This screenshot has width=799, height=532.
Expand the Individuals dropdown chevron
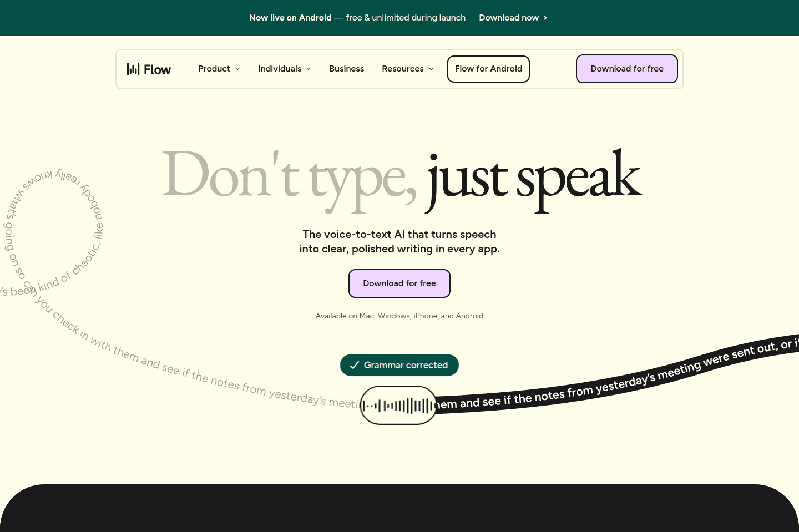pyautogui.click(x=309, y=69)
